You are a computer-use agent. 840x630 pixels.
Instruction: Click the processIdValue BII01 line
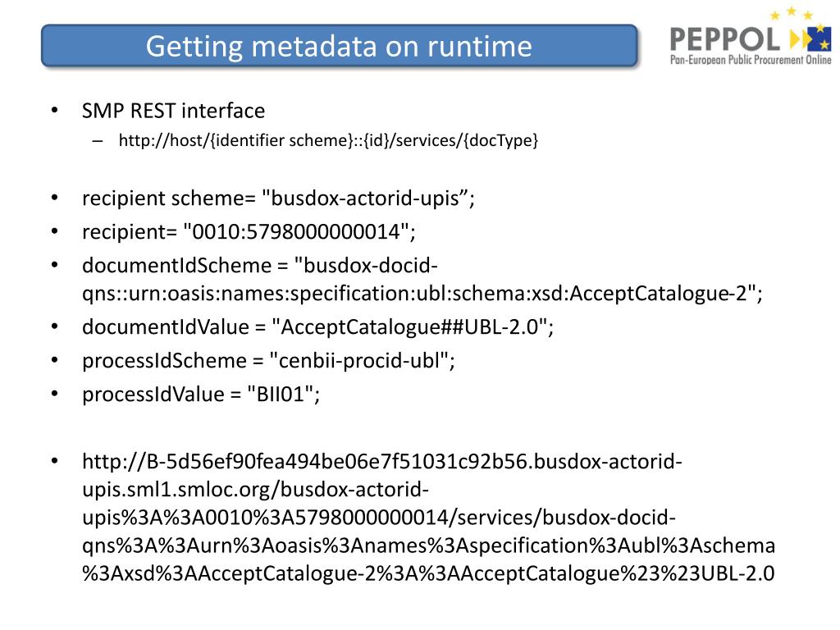click(201, 395)
